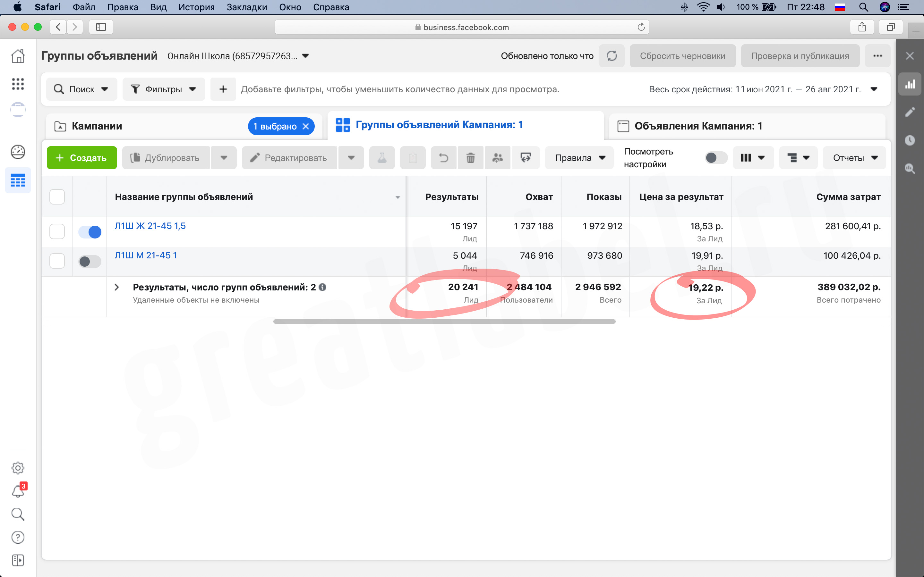Open all tools grid icon in sidebar
This screenshot has height=577, width=924.
pyautogui.click(x=18, y=84)
